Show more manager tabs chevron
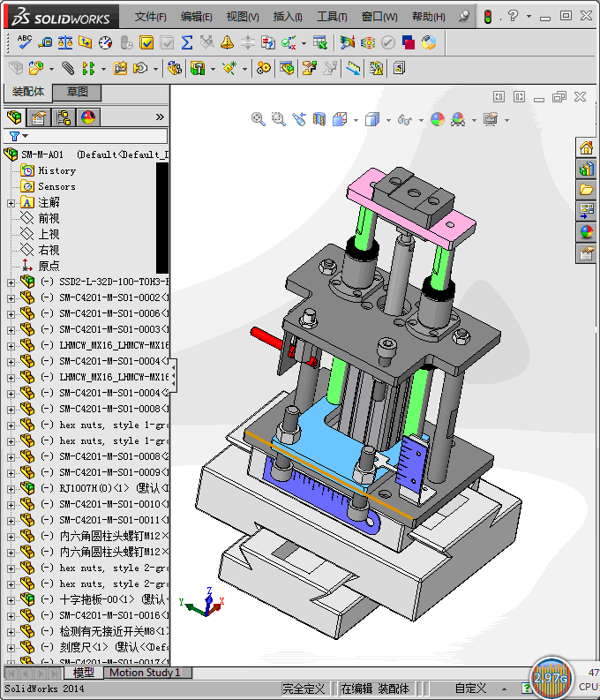 click(x=160, y=117)
